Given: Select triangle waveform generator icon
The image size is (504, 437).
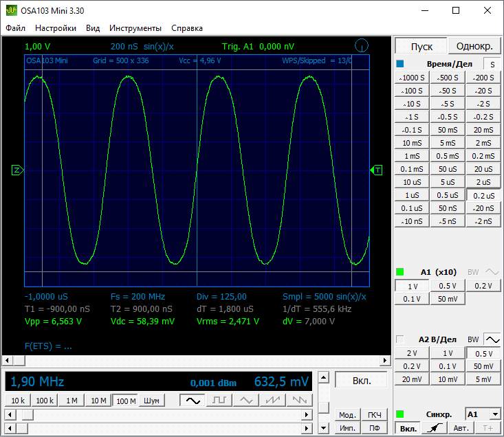Looking at the screenshot, I should point(245,400).
